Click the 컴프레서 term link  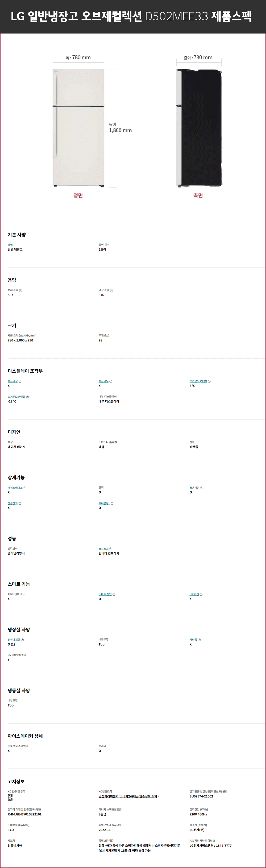pyautogui.click(x=103, y=549)
